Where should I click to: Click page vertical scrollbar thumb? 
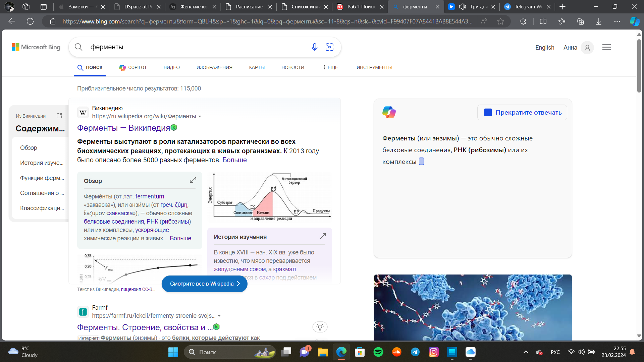click(x=639, y=65)
